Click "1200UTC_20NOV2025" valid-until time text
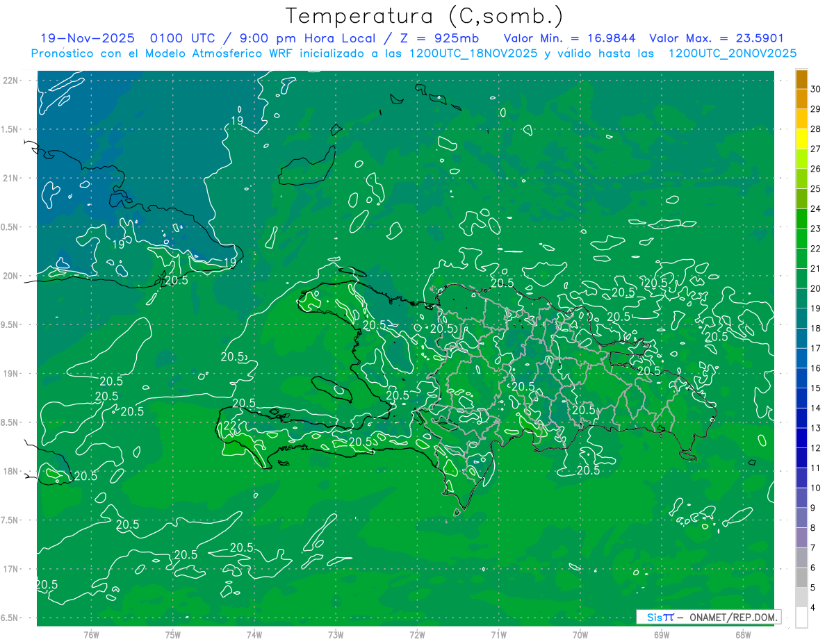This screenshot has width=834, height=644. tap(732, 53)
